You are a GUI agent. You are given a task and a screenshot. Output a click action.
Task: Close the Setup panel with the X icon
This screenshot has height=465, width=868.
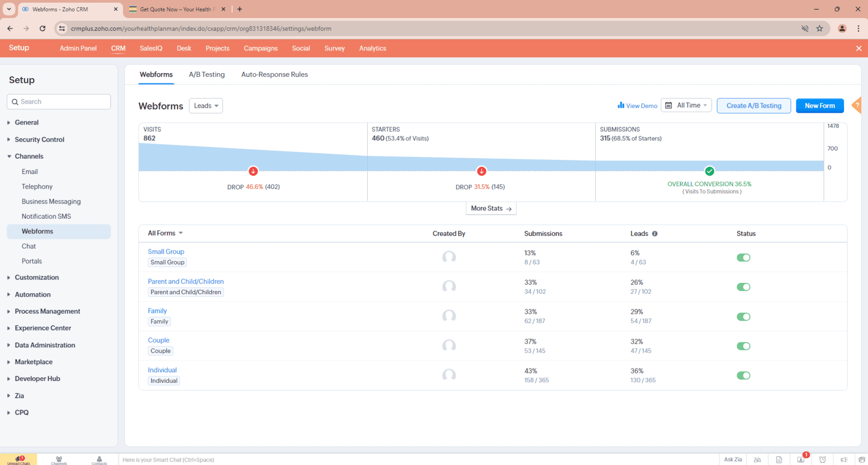tap(859, 48)
